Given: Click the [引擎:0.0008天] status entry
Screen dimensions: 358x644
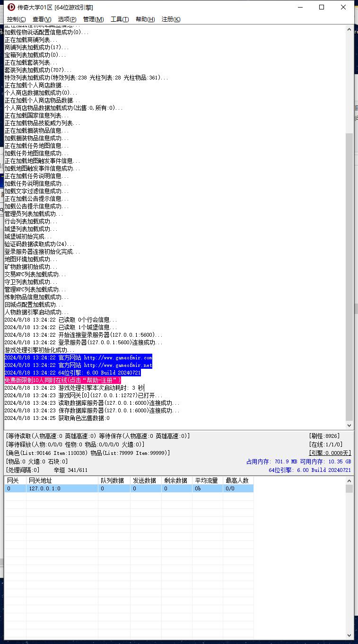Looking at the screenshot, I should pyautogui.click(x=330, y=453).
